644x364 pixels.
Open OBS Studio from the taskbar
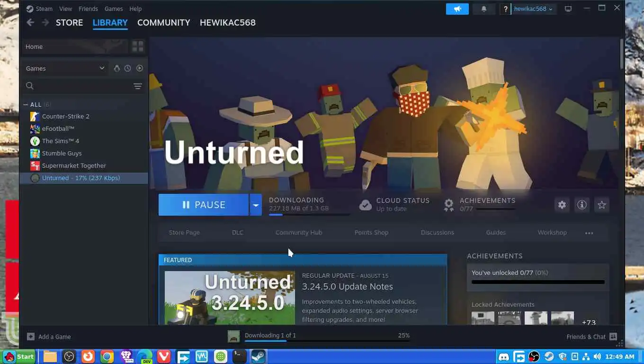tap(69, 356)
